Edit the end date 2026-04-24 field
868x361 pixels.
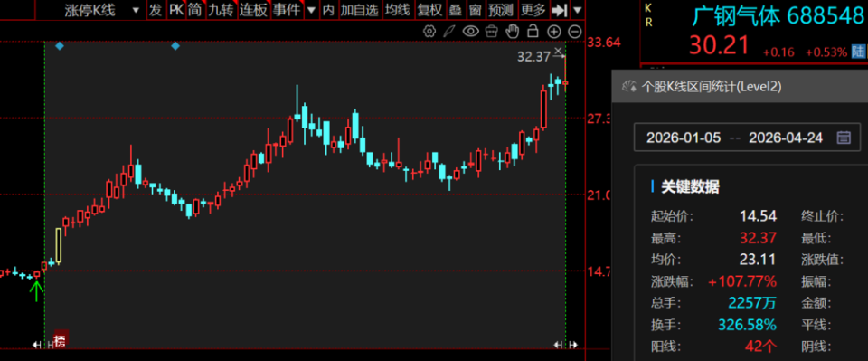point(786,138)
